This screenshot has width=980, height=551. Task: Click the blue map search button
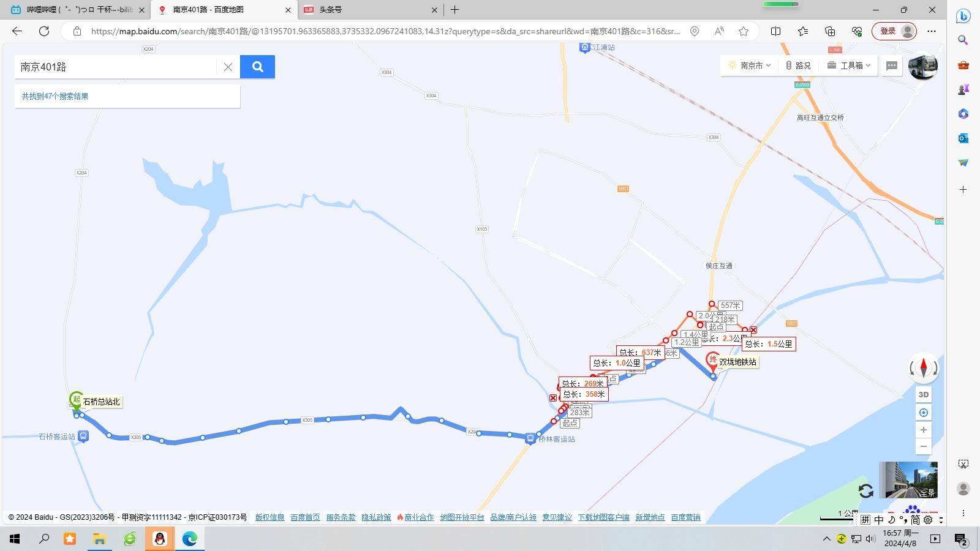click(x=257, y=67)
